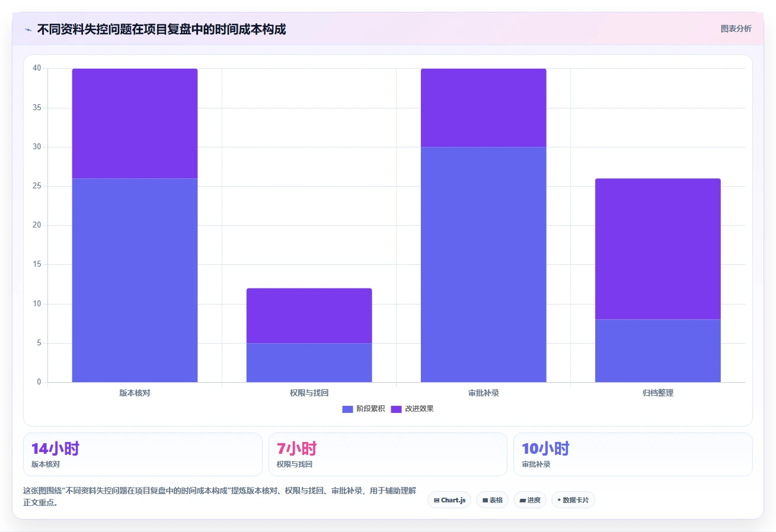This screenshot has height=532, width=776.
Task: Click the blue 阶段累积 legend color box
Action: click(347, 409)
